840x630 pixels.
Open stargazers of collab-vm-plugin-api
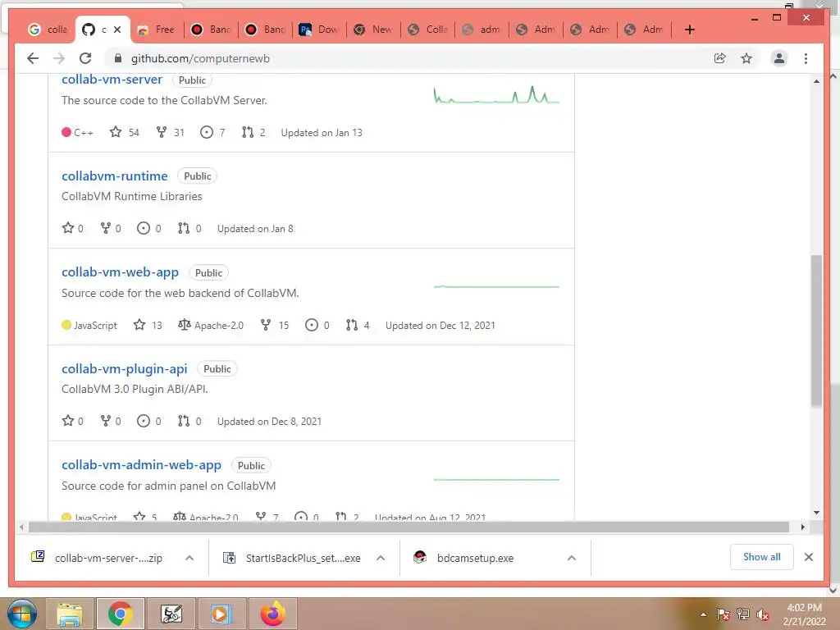click(x=73, y=421)
